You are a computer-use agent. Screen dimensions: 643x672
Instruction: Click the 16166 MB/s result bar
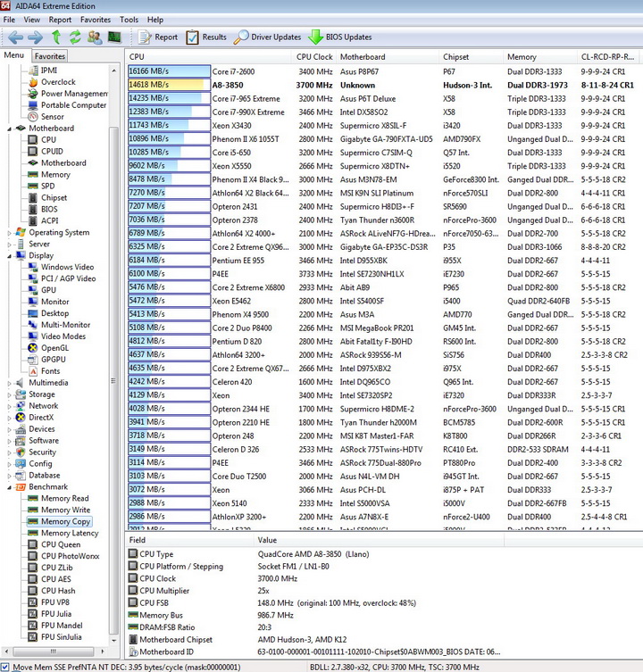pyautogui.click(x=169, y=71)
